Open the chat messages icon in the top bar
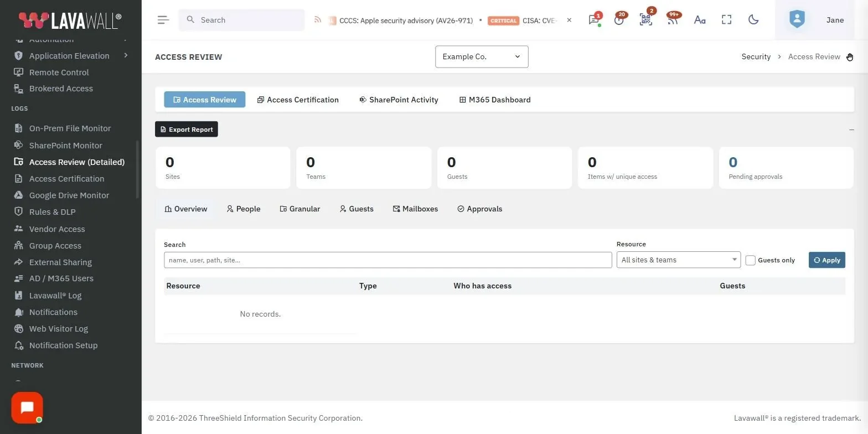868x434 pixels. pyautogui.click(x=593, y=20)
